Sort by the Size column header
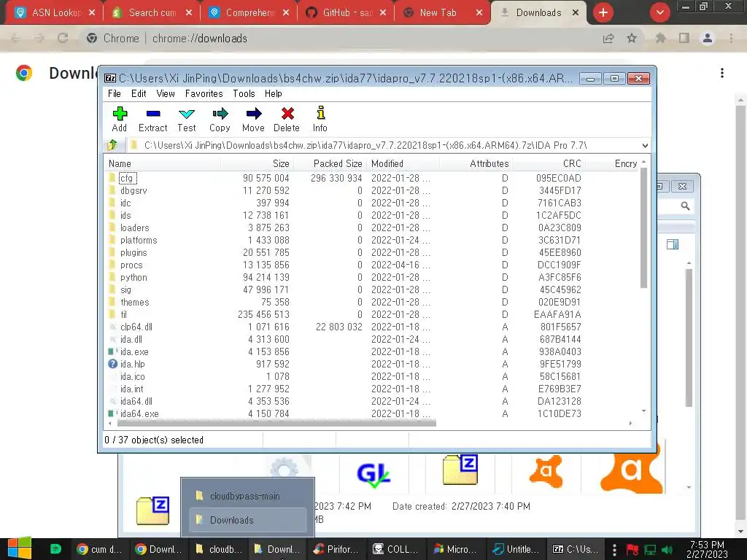Viewport: 747px width, 560px height. (x=258, y=163)
